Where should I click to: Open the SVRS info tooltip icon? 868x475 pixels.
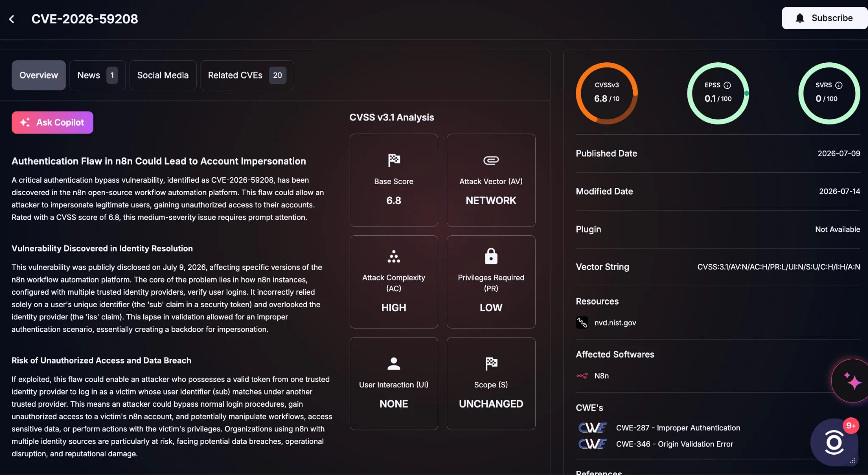[839, 85]
